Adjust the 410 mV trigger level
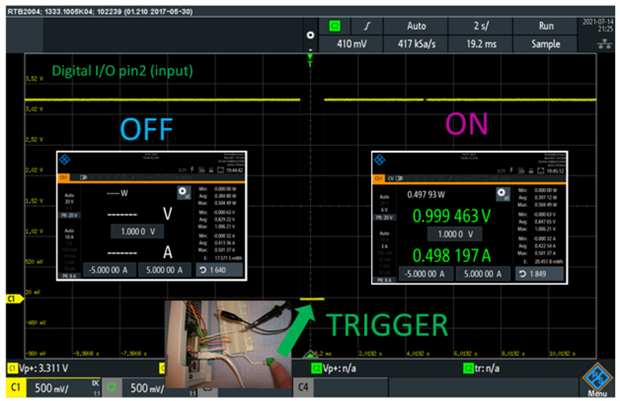Viewport: 620px width, 401px height. click(x=351, y=44)
